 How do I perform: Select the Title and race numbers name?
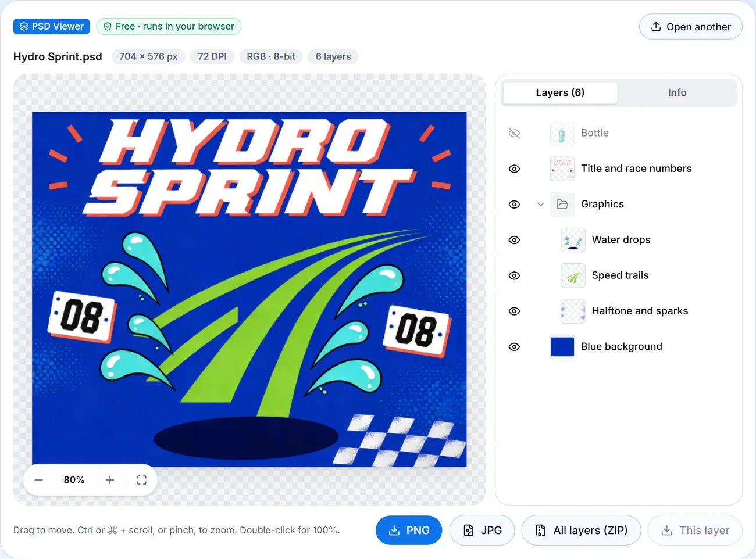coord(636,169)
